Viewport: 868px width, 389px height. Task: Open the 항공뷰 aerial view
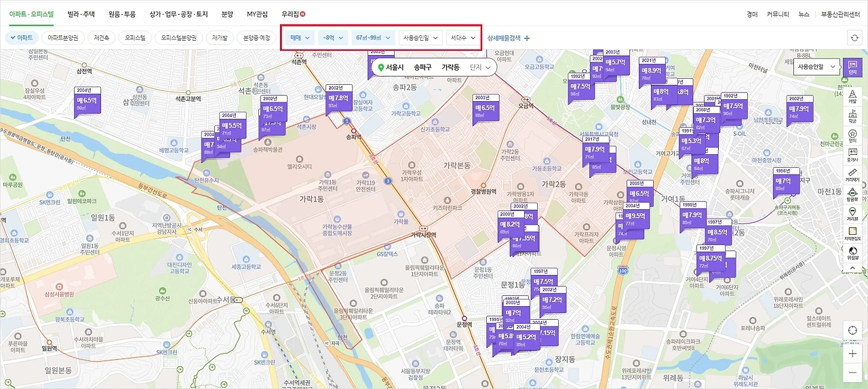[852, 194]
